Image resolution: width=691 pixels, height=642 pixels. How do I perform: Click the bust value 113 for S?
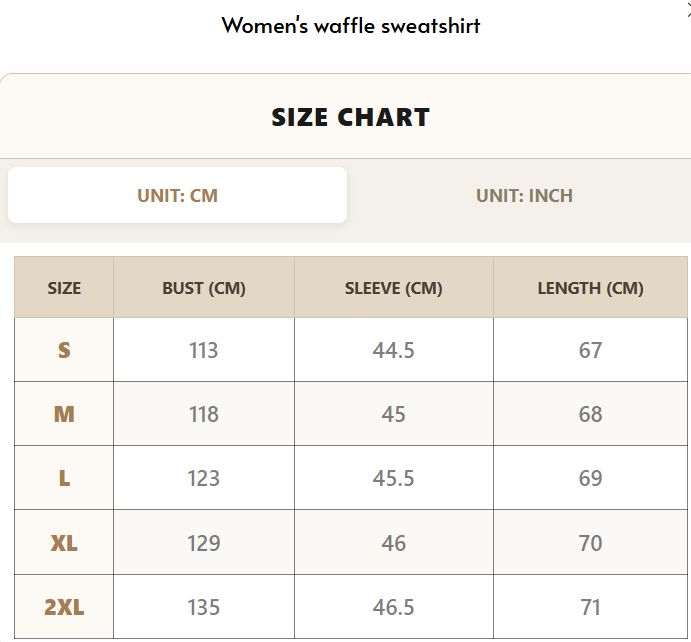pos(204,350)
